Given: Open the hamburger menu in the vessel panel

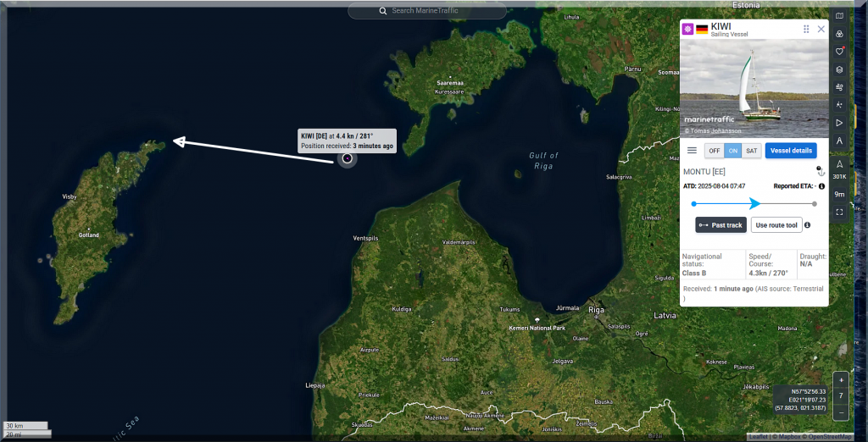Looking at the screenshot, I should tap(692, 151).
